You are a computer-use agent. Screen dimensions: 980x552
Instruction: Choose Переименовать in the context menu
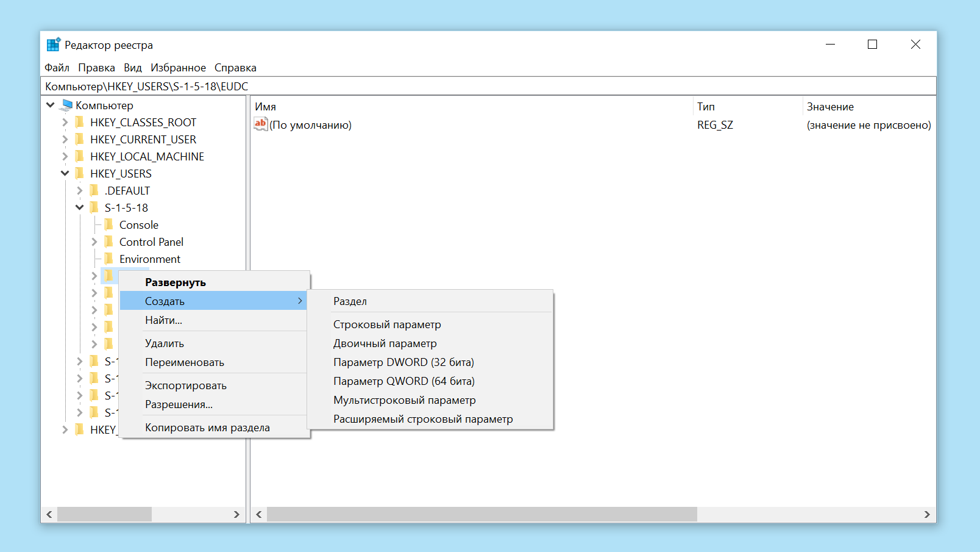[213, 362]
